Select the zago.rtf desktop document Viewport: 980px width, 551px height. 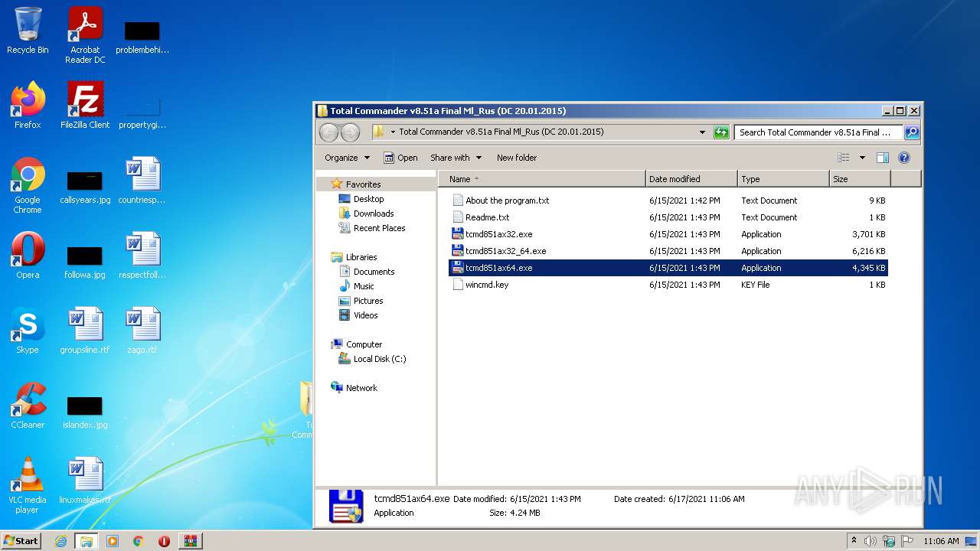pyautogui.click(x=142, y=331)
